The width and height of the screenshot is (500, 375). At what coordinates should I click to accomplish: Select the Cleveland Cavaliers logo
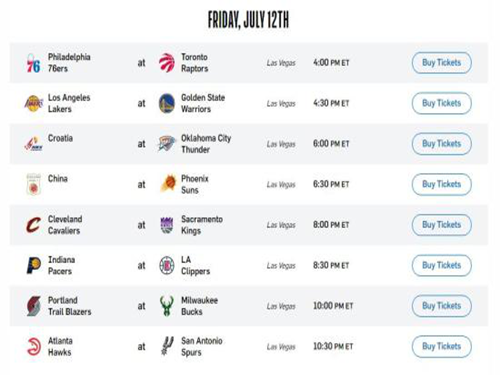[33, 225]
